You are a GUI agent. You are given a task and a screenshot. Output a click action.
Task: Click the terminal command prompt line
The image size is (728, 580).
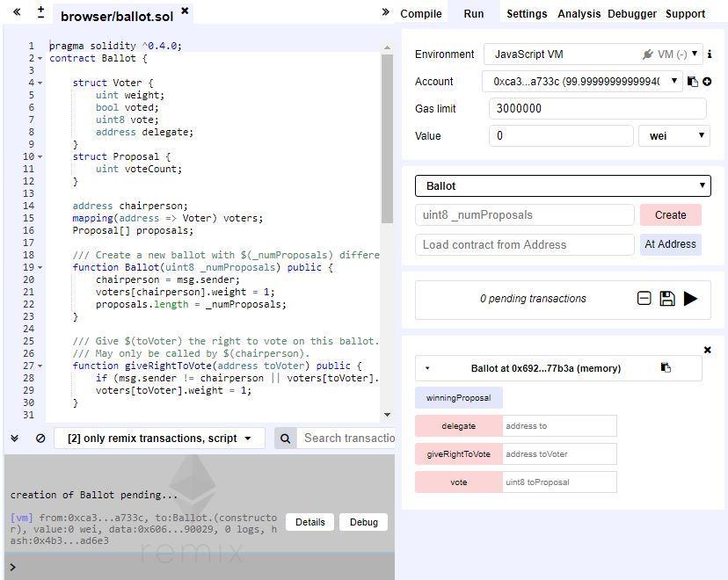pyautogui.click(x=200, y=567)
